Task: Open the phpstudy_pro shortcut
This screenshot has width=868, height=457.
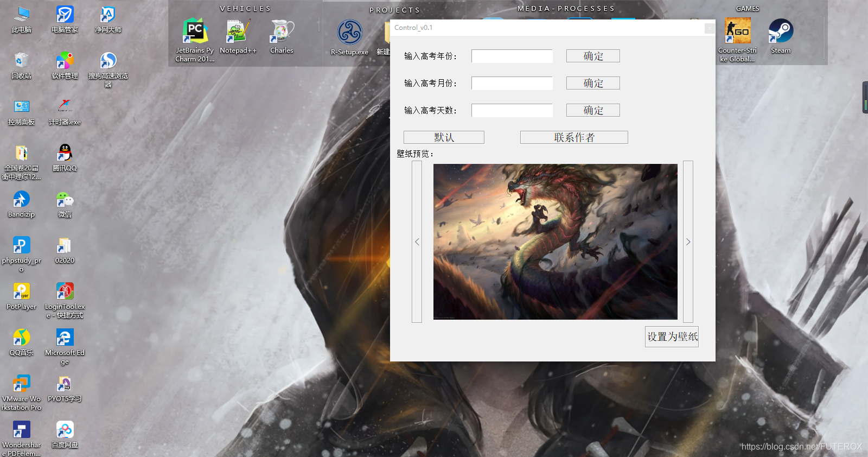Action: click(21, 254)
